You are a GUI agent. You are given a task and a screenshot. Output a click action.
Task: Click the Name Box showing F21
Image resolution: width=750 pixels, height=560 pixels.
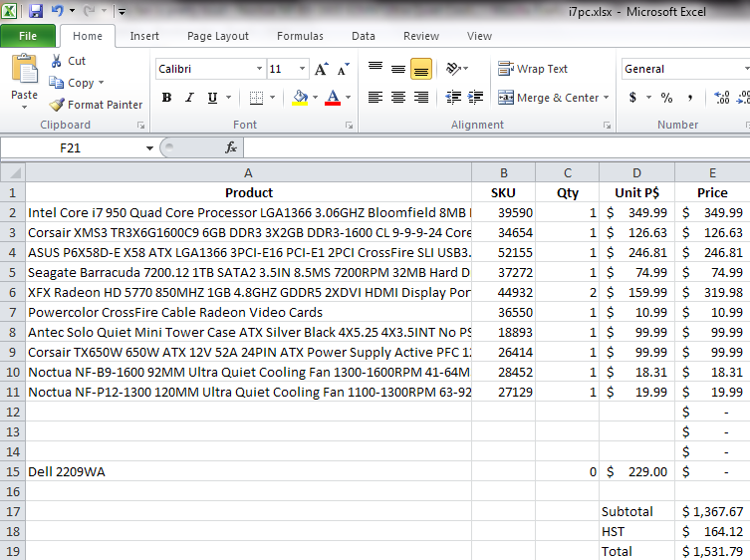point(71,147)
